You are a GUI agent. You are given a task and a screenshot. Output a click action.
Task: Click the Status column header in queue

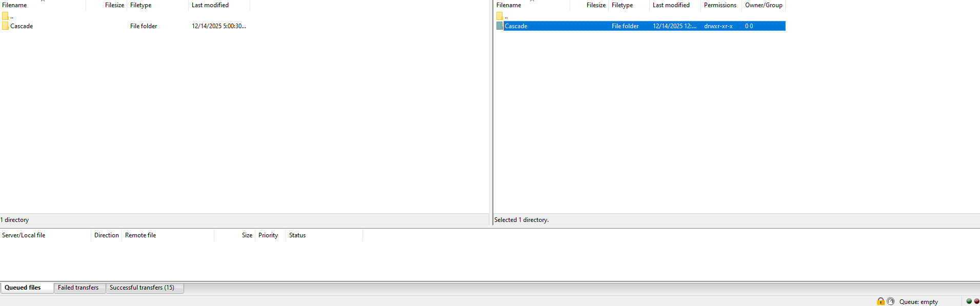coord(297,235)
